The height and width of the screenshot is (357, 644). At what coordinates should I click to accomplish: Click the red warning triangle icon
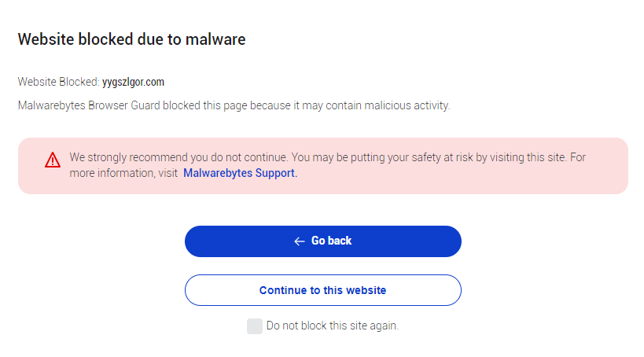pos(53,160)
